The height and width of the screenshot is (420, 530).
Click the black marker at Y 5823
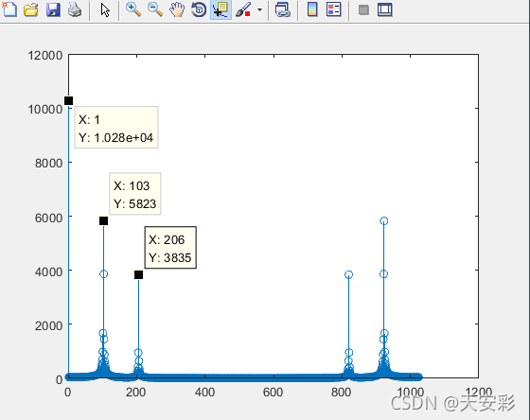point(103,221)
